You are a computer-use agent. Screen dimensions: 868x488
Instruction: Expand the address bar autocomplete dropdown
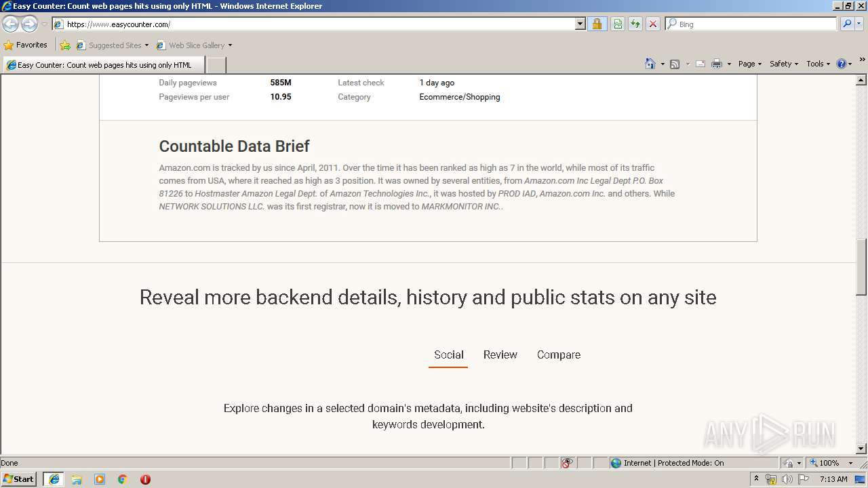pos(580,24)
